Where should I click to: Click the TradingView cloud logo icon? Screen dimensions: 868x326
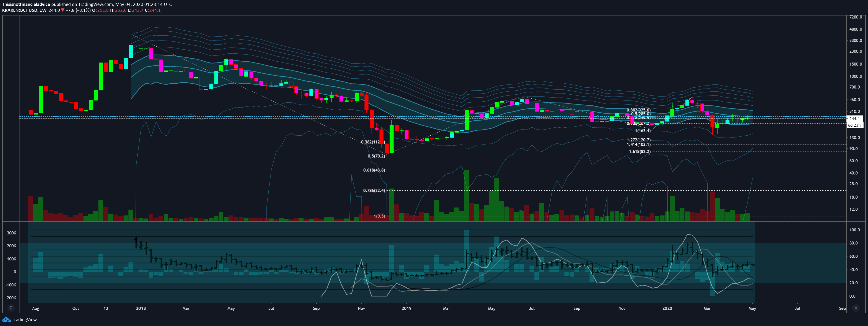click(x=6, y=320)
